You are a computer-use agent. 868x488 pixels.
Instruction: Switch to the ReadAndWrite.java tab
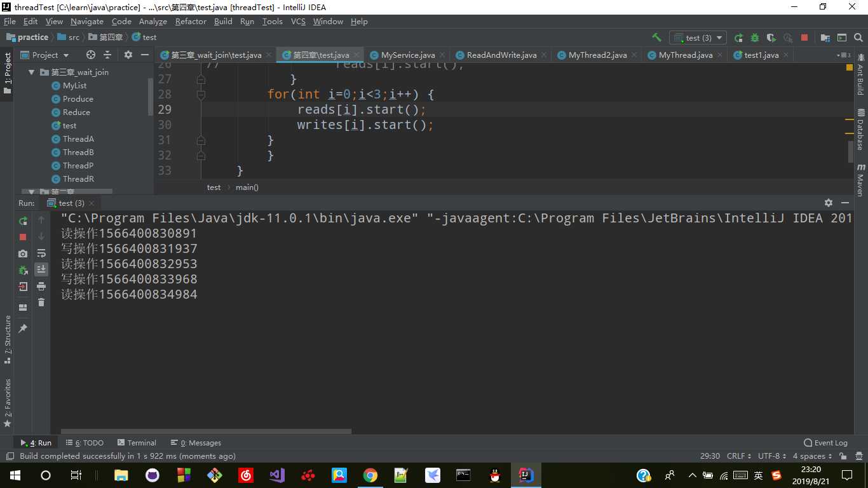[501, 55]
